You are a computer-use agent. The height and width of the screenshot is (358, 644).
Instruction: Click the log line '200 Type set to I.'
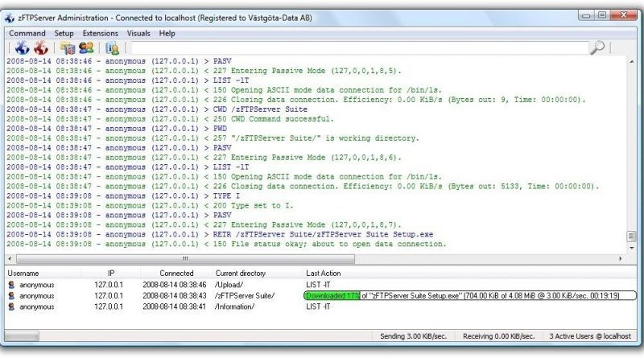(x=150, y=205)
